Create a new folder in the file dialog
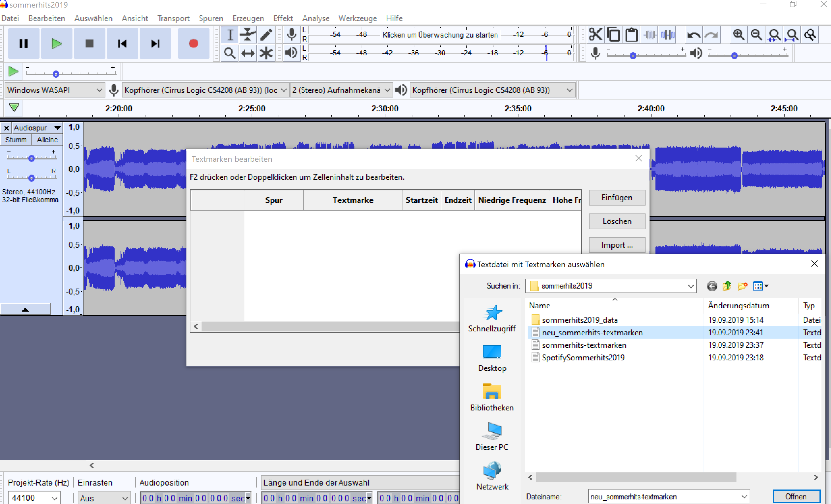831x504 pixels. [x=742, y=286]
